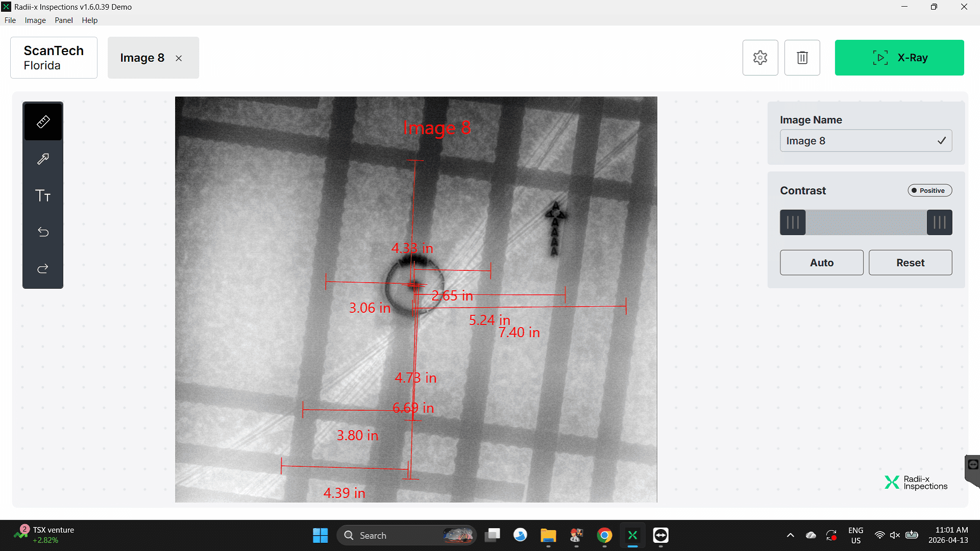Redo the last undone action
The width and height of the screenshot is (980, 551).
(x=43, y=269)
